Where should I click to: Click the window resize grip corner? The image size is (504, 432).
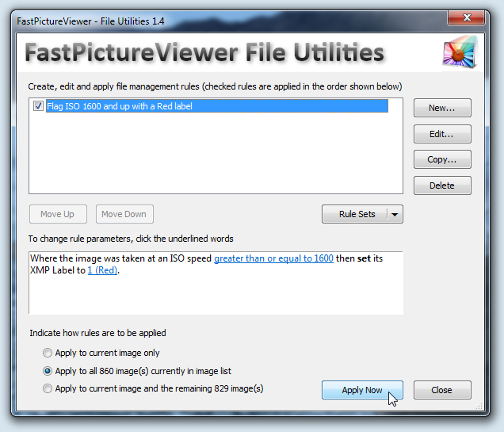tap(479, 407)
